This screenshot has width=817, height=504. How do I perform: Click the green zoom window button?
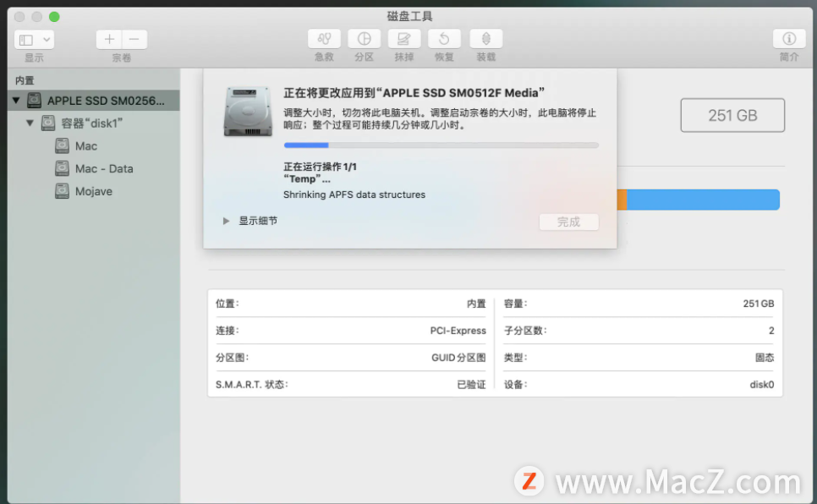[x=54, y=17]
